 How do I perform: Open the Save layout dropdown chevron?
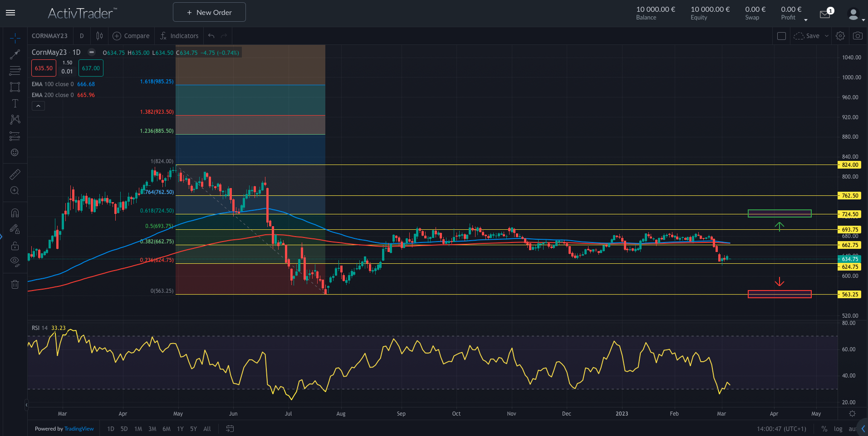click(827, 36)
